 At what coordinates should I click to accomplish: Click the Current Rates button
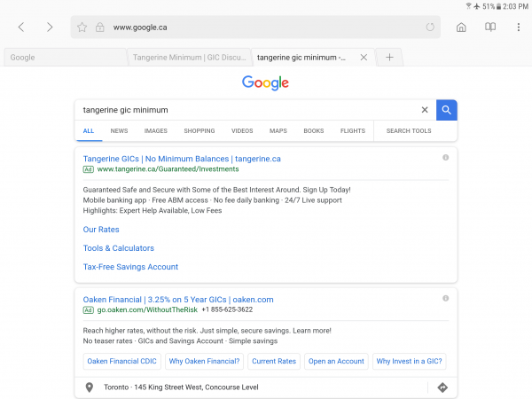point(274,361)
